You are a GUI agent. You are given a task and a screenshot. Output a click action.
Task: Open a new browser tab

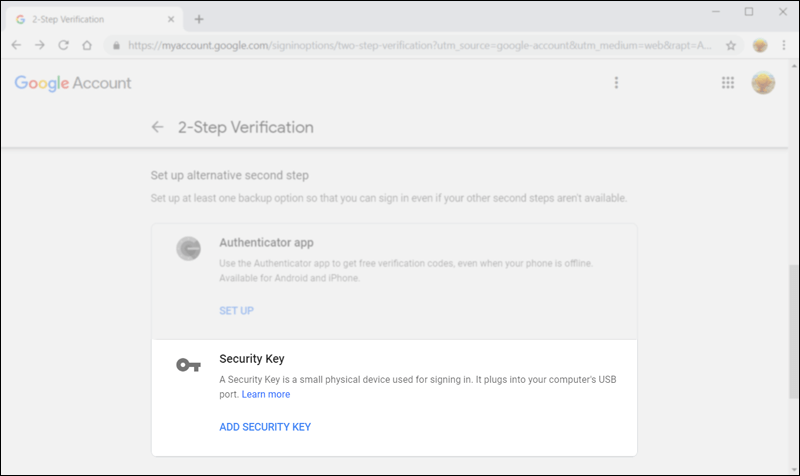[x=199, y=19]
